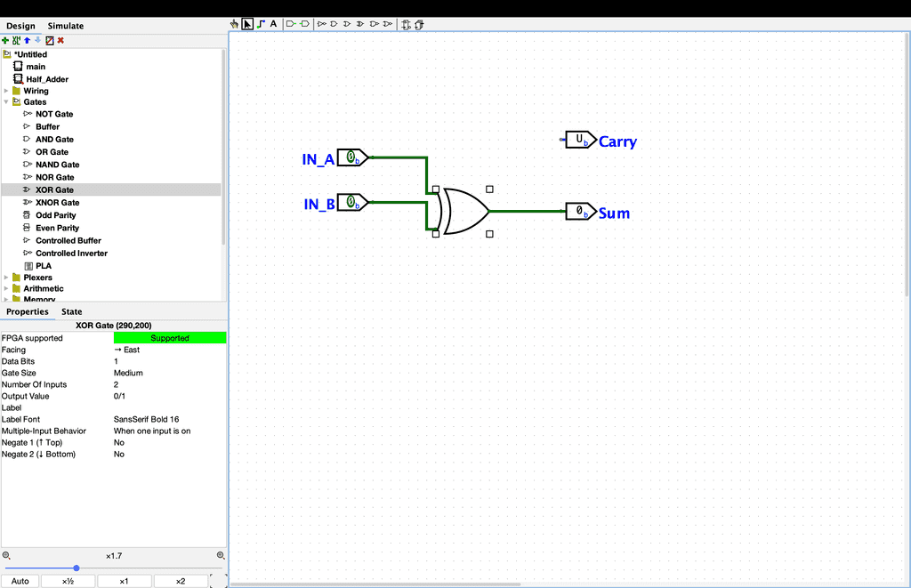Click the ×2 zoom button
Viewport: 911px width, 588px height.
click(181, 581)
